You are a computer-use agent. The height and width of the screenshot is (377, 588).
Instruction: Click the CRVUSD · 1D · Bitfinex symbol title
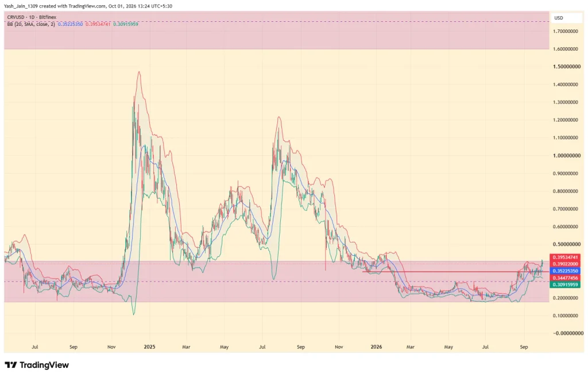32,17
